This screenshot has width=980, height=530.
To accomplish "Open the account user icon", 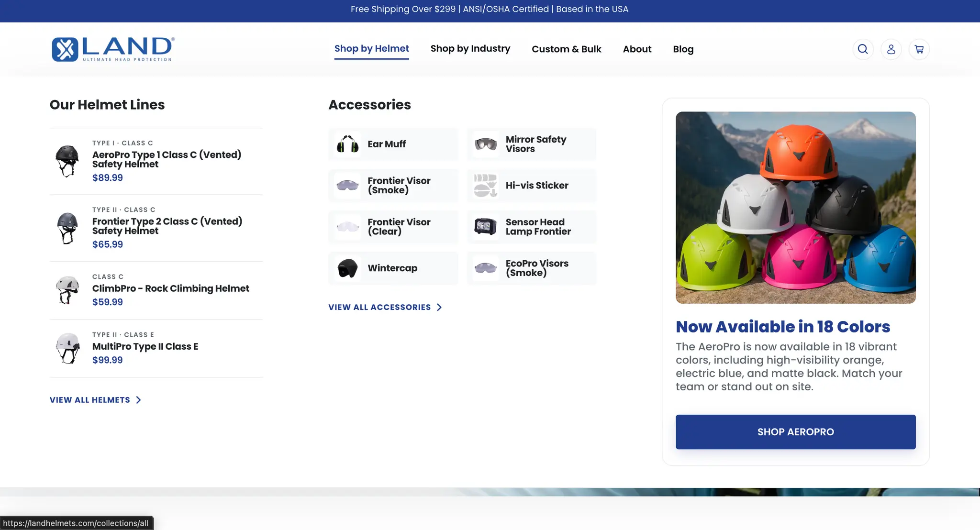I will tap(891, 49).
